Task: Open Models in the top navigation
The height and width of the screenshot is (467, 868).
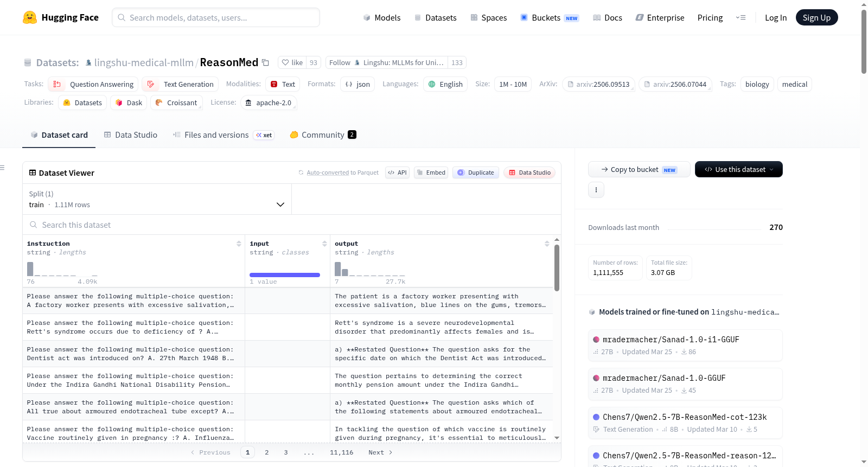Action: (x=382, y=18)
